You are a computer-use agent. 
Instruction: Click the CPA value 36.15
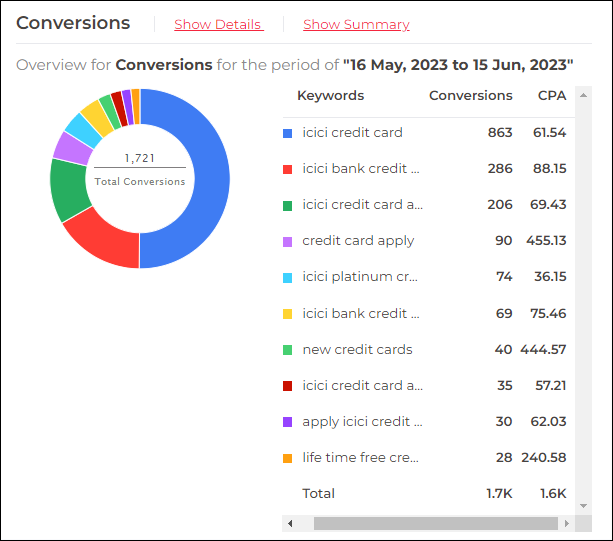pos(550,277)
